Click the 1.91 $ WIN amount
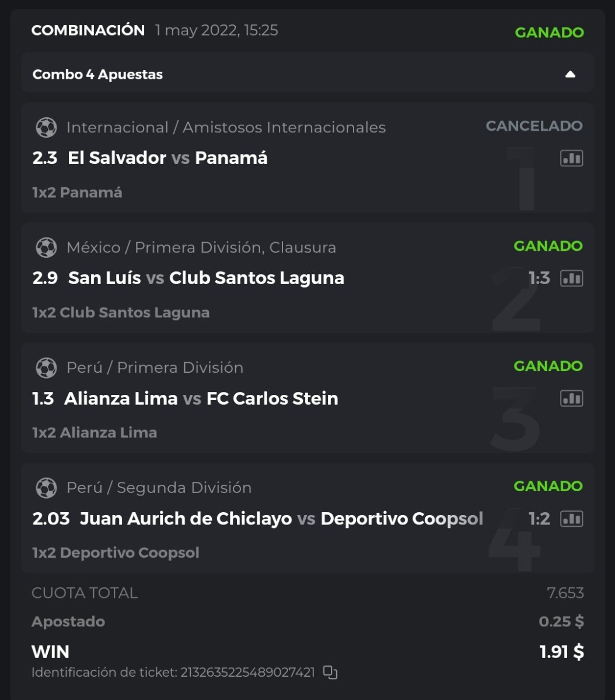 coord(561,652)
